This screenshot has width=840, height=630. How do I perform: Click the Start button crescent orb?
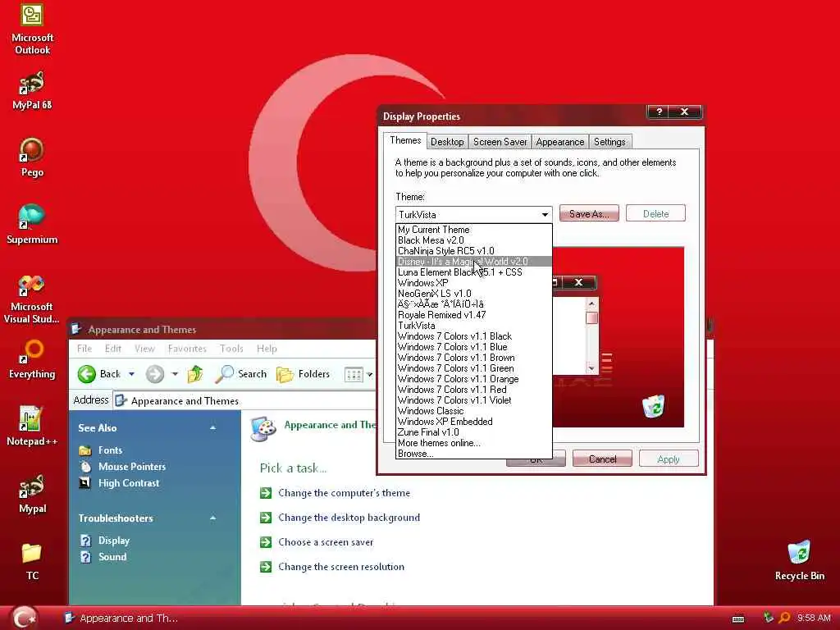tap(24, 618)
